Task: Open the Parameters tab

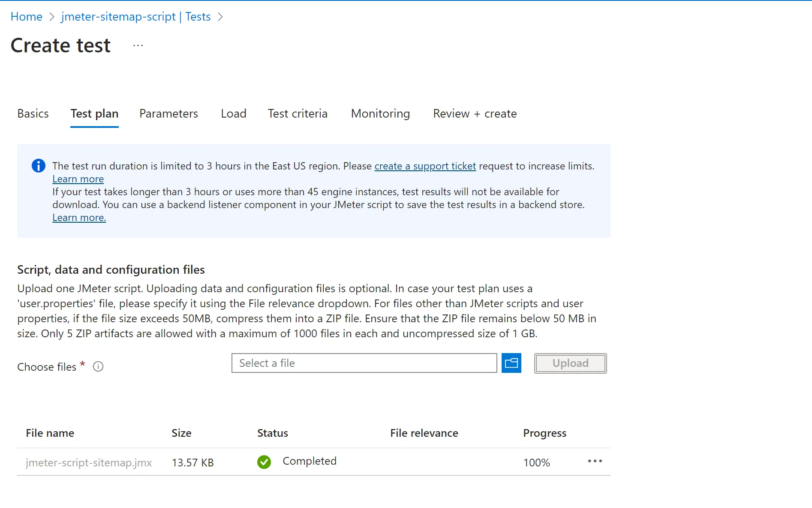Action: coord(168,114)
